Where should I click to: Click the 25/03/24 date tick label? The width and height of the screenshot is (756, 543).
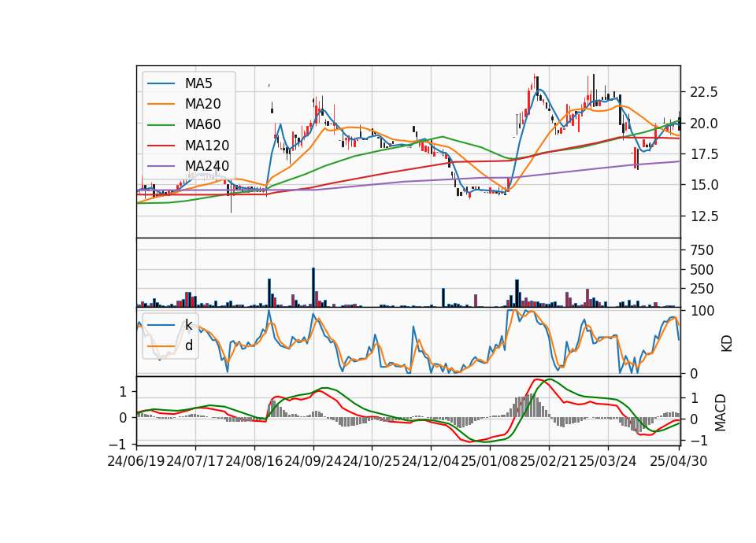tap(607, 461)
